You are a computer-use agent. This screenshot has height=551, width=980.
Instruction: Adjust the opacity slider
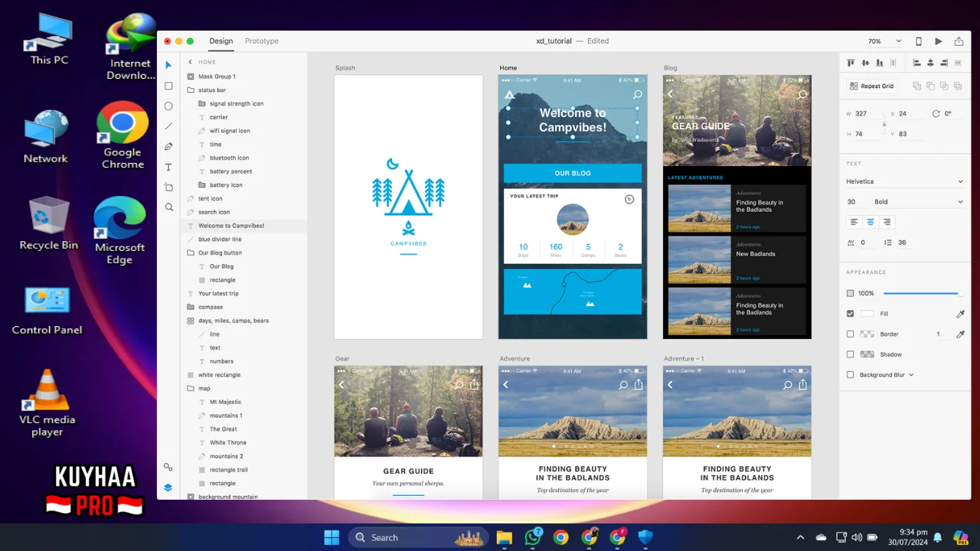click(x=923, y=293)
